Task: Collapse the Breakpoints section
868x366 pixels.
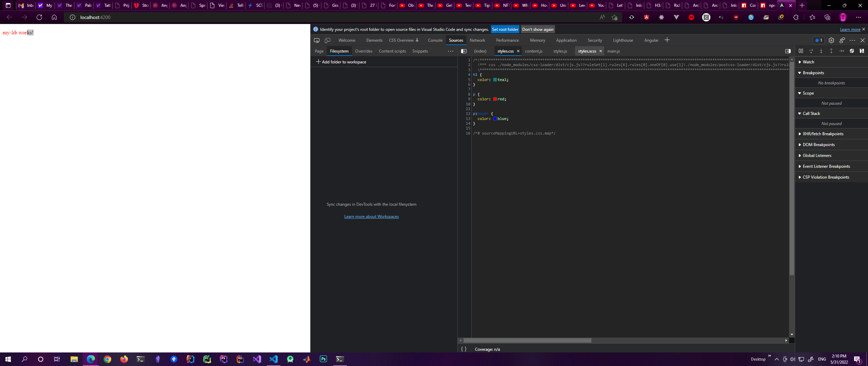Action: pos(813,73)
